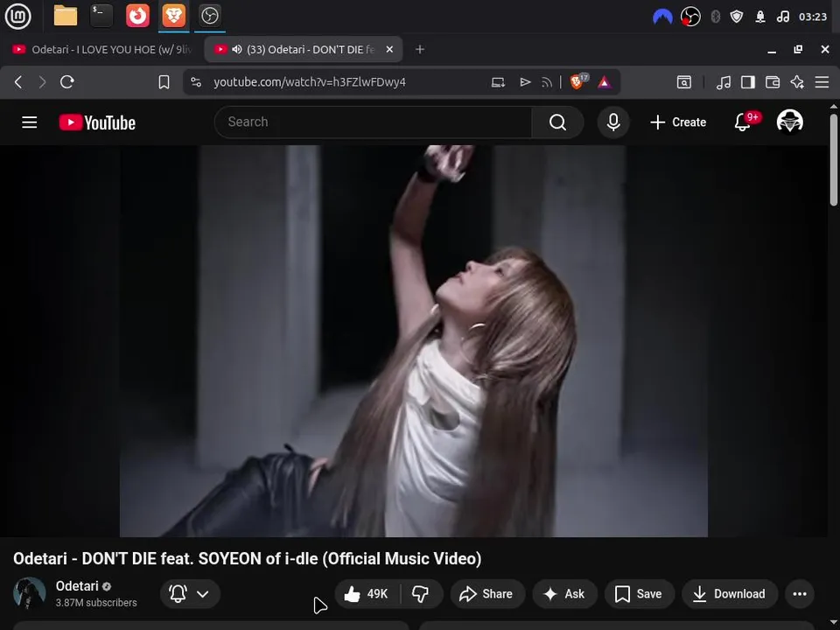Start voice search with the microphone

[x=613, y=122]
